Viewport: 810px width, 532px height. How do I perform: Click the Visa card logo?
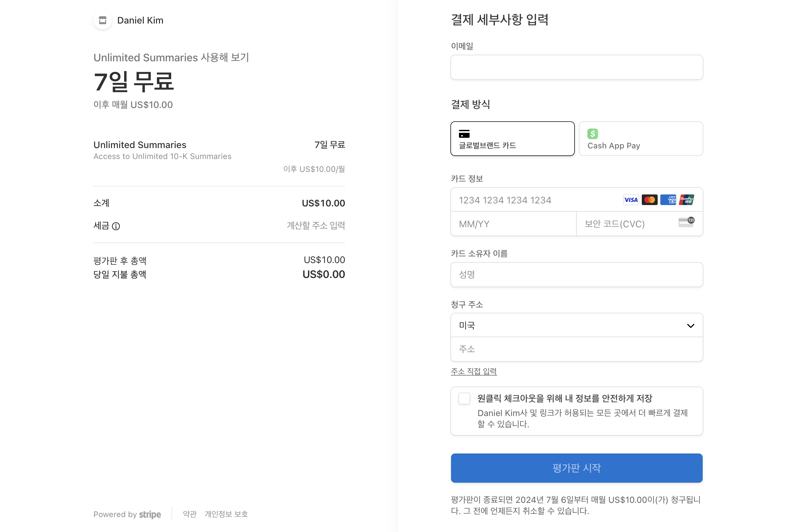click(631, 200)
